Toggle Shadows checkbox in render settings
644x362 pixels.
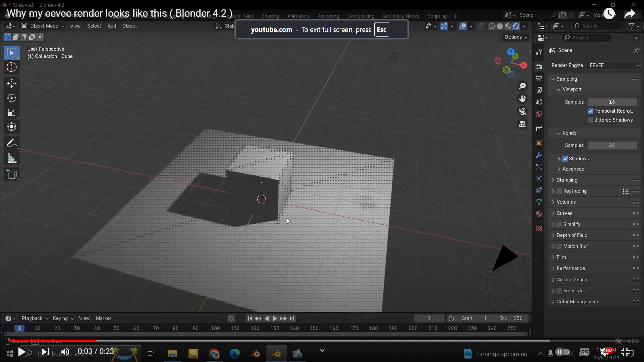[x=565, y=158]
